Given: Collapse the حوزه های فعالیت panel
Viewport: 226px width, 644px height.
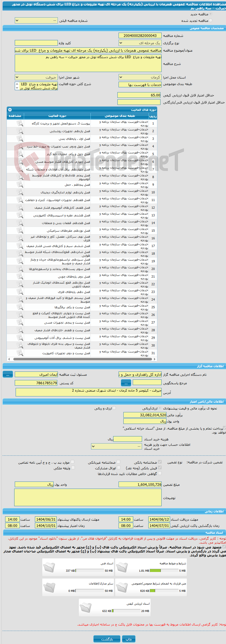Looking at the screenshot, I should 10,110.
